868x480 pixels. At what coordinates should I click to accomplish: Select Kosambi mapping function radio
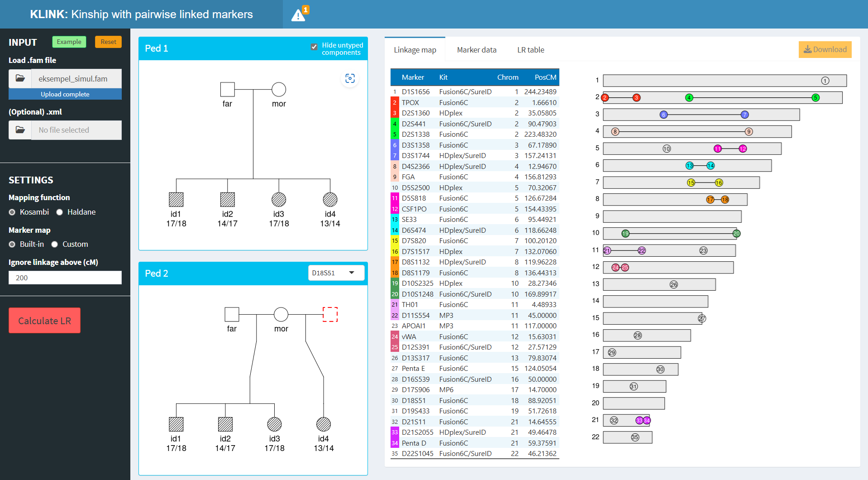[x=12, y=212]
